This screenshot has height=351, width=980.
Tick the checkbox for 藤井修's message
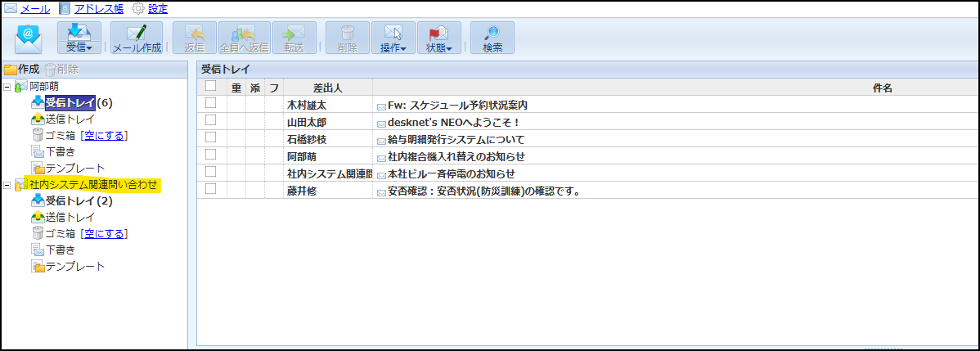click(x=211, y=190)
